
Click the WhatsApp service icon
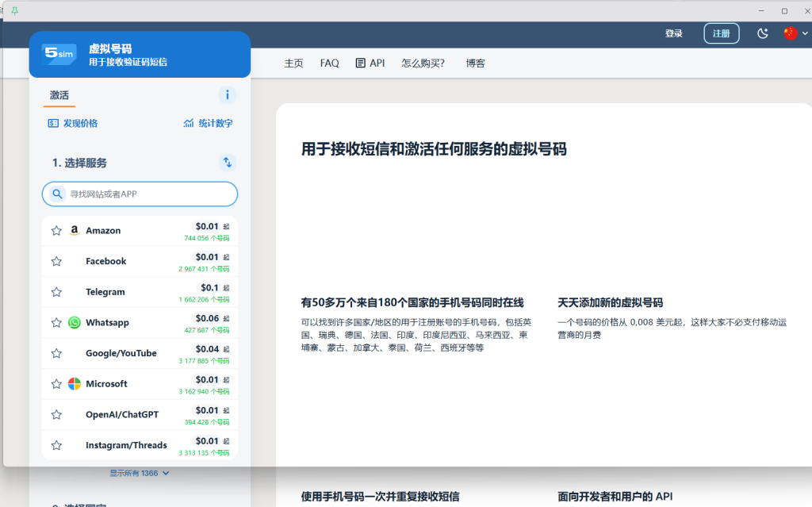(x=75, y=323)
